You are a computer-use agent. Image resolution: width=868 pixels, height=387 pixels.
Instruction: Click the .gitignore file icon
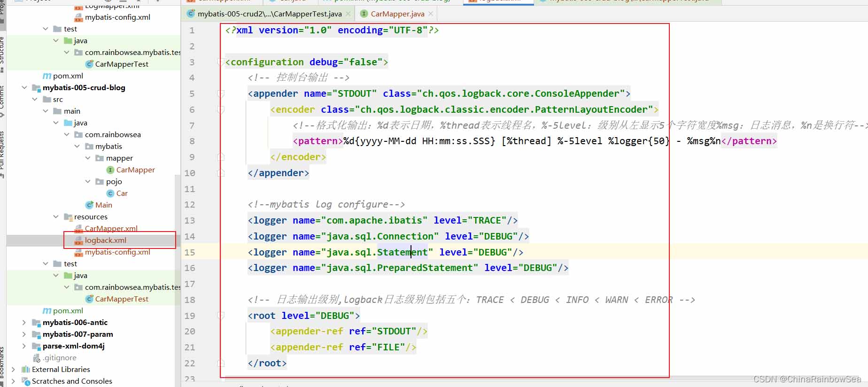click(37, 358)
